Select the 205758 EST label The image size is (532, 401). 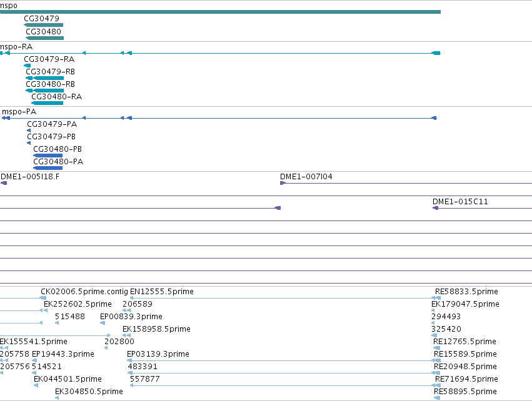pyautogui.click(x=15, y=355)
